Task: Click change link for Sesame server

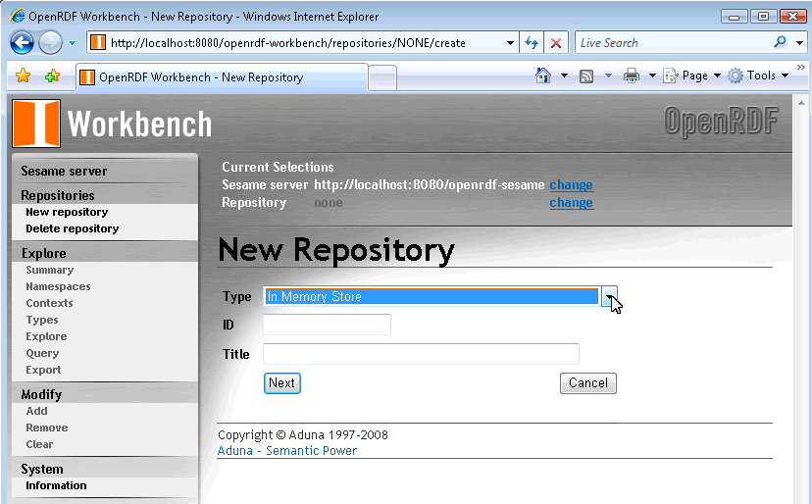Action: coord(571,184)
